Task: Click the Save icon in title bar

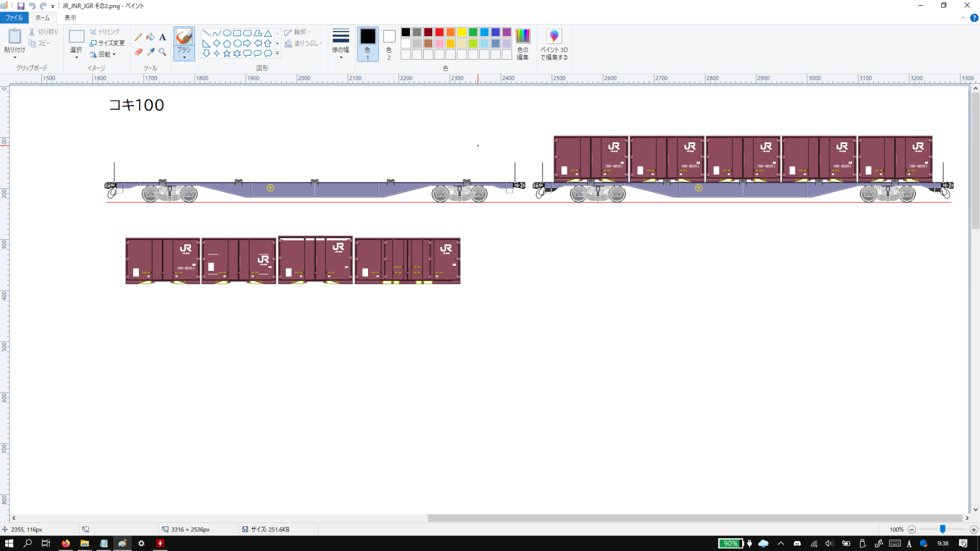Action: pos(21,6)
